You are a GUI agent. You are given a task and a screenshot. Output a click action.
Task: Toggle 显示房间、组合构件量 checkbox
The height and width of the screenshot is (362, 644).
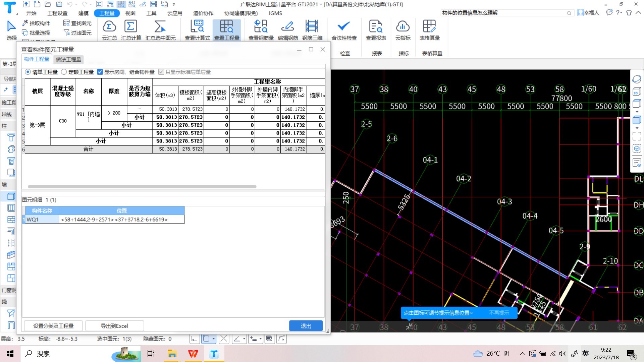(x=100, y=72)
